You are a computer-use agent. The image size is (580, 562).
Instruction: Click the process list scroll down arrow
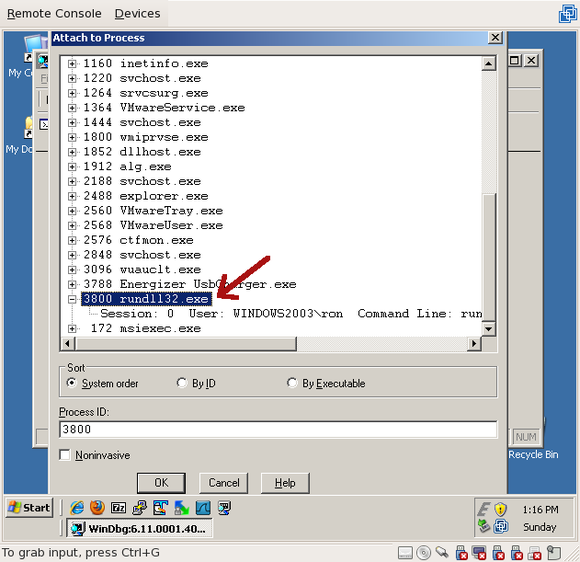click(489, 329)
